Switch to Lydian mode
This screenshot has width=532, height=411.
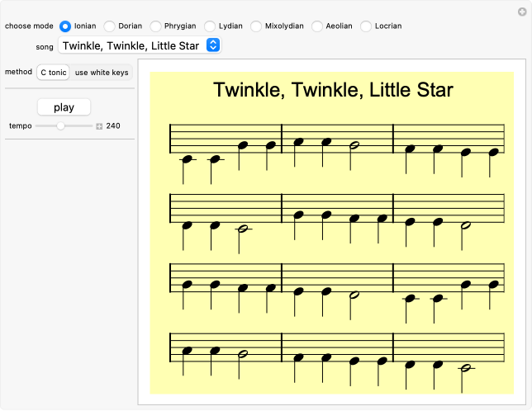211,26
